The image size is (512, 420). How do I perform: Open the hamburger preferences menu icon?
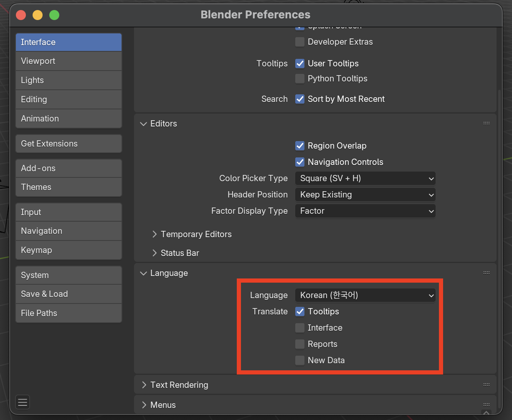point(23,402)
